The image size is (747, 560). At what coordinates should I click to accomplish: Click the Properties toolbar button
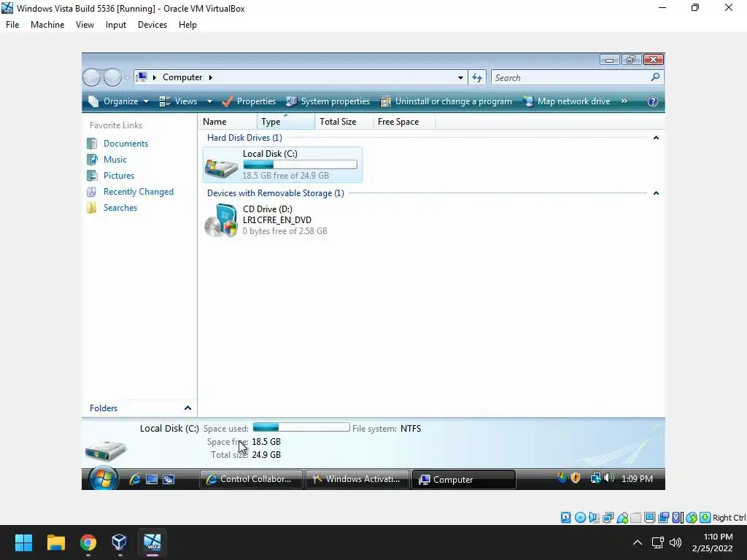point(249,101)
